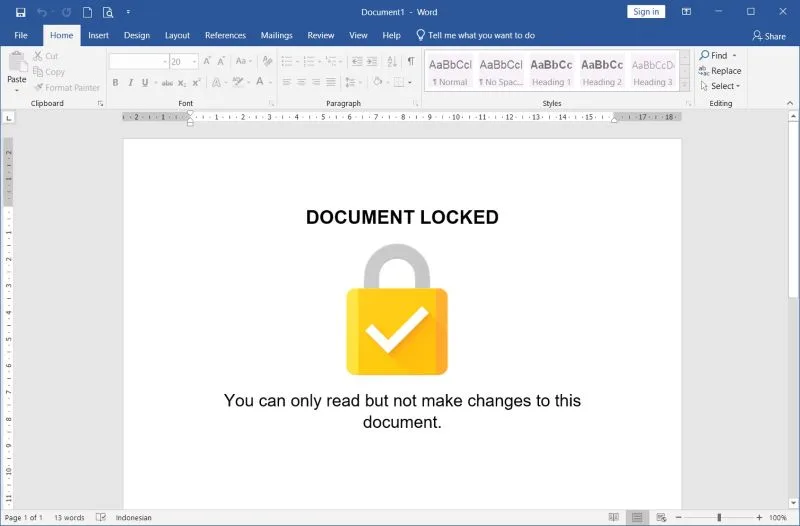The width and height of the screenshot is (800, 526).
Task: Expand the Paste options arrow
Action: click(17, 90)
